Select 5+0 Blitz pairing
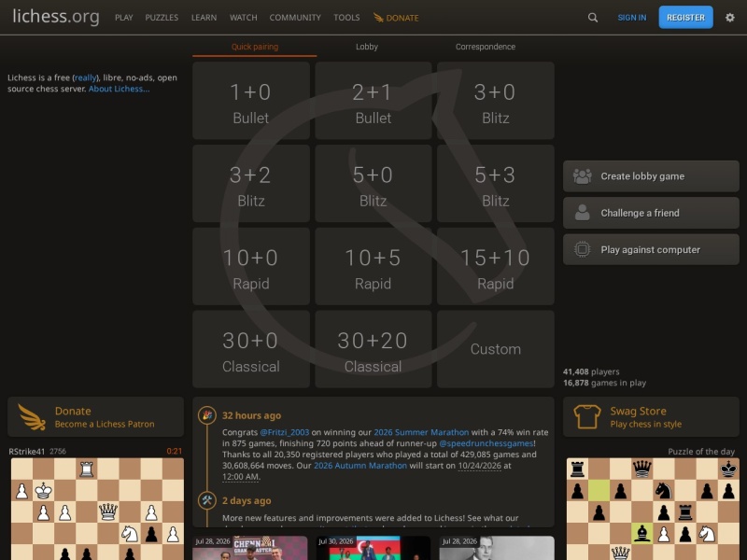Screen dimensions: 747x560 [373, 183]
